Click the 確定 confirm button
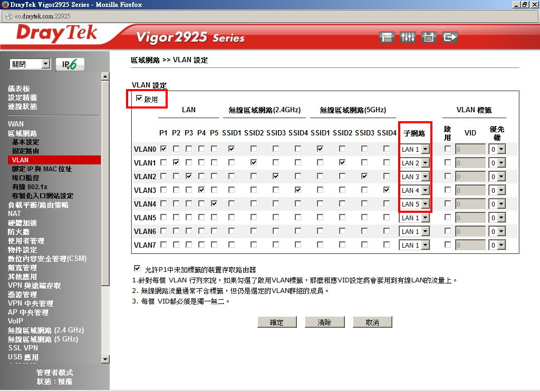 (x=276, y=322)
